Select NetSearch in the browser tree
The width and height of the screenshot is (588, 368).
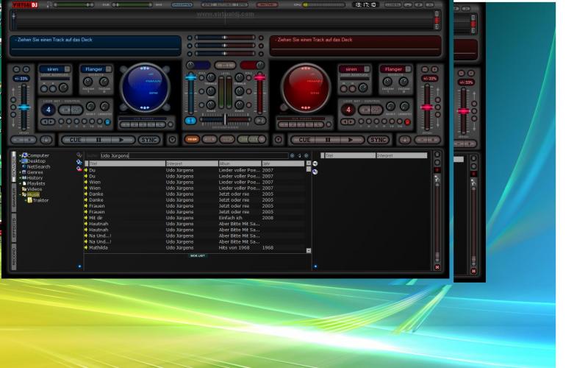point(38,167)
